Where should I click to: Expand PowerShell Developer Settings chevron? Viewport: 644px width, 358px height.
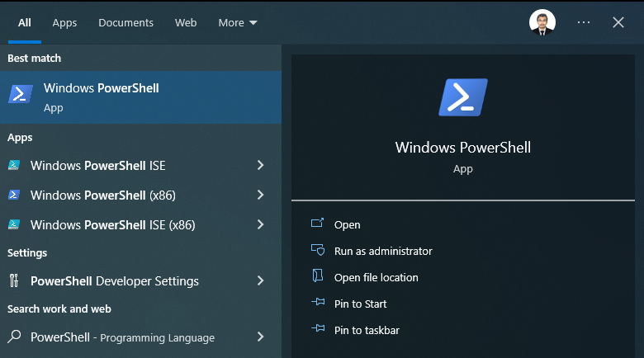[x=260, y=280]
